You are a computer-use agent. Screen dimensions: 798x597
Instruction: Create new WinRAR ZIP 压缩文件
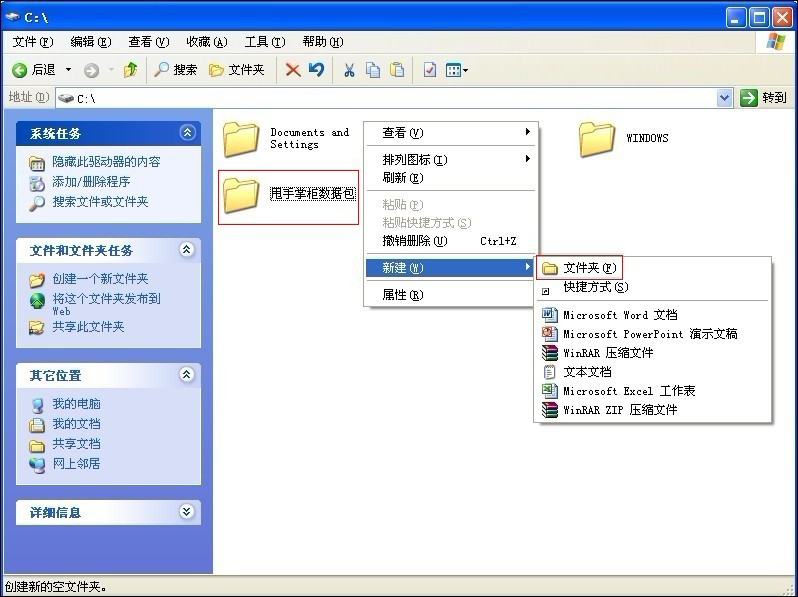point(653,410)
